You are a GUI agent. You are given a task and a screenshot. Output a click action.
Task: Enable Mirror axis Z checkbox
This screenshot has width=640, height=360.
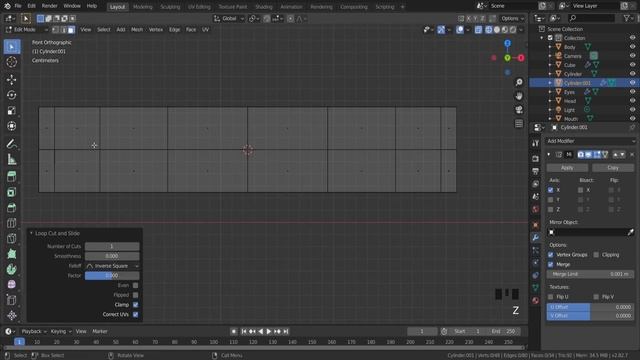[551, 209]
